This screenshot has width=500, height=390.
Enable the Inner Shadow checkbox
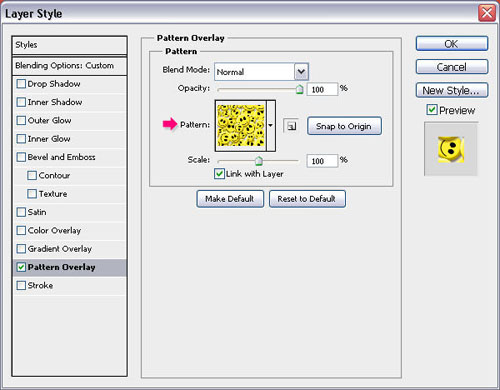tap(21, 102)
